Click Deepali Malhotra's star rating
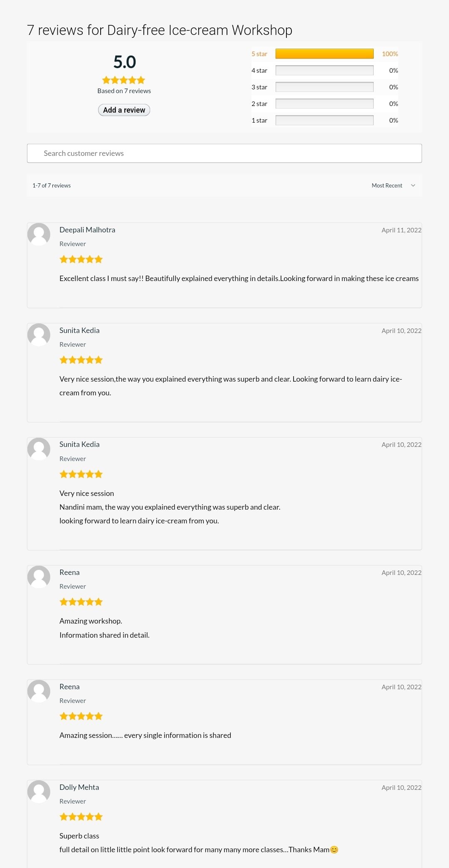The height and width of the screenshot is (868, 449). coord(81,259)
